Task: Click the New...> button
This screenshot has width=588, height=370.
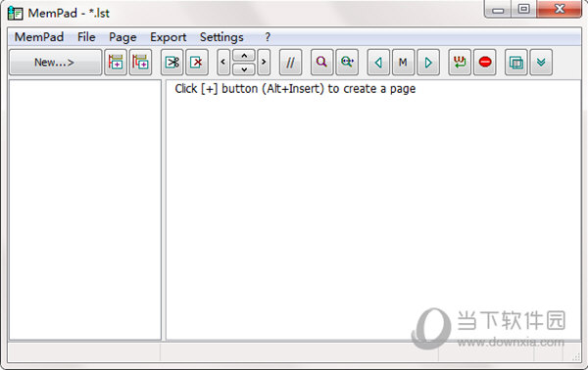Action: coord(55,63)
